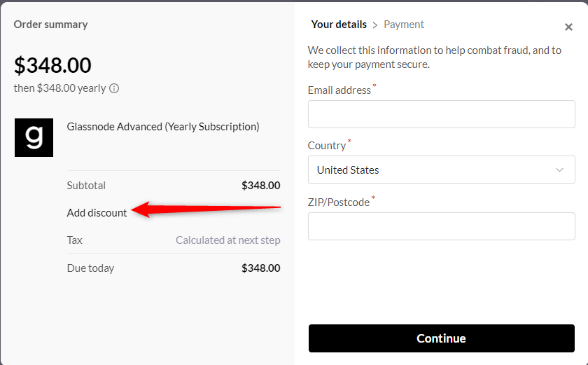Click the fraud information notice text
Image resolution: width=588 pixels, height=365 pixels.
(x=434, y=57)
